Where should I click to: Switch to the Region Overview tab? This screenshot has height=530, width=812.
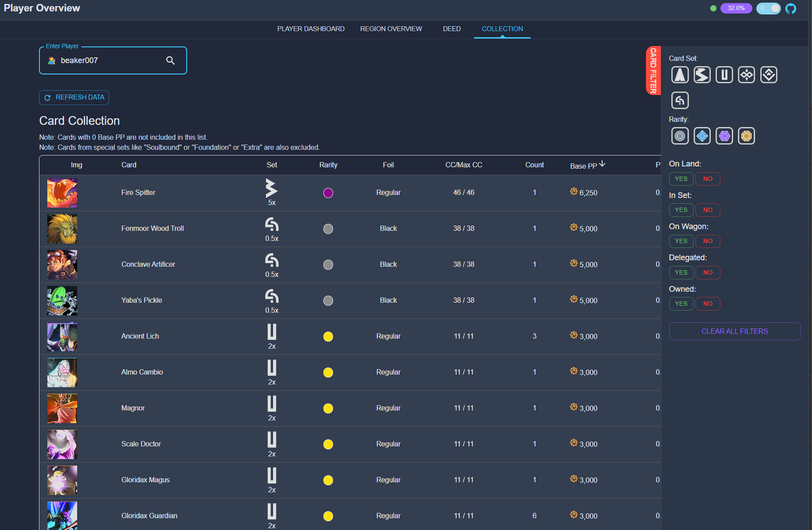[391, 29]
